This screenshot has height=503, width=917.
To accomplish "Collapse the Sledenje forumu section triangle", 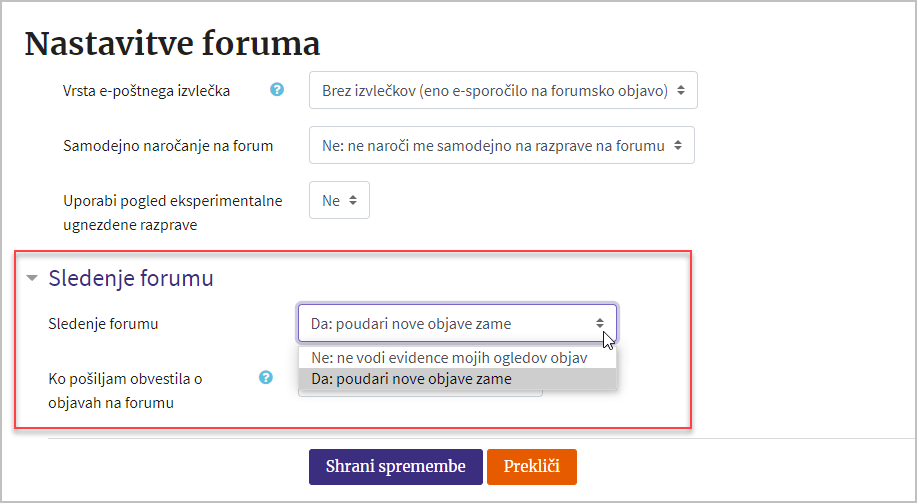I will 32,278.
